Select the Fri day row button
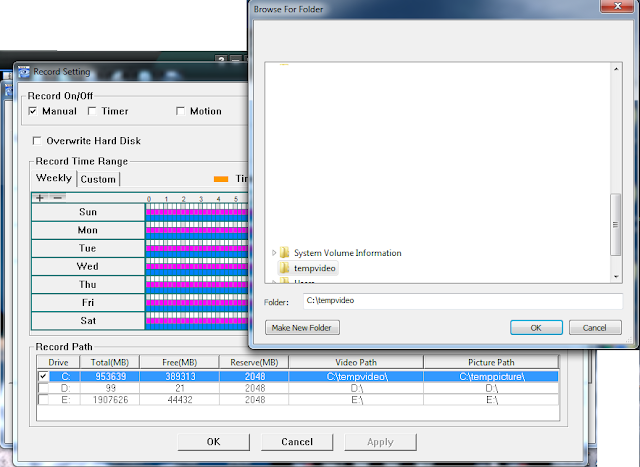 click(x=88, y=302)
